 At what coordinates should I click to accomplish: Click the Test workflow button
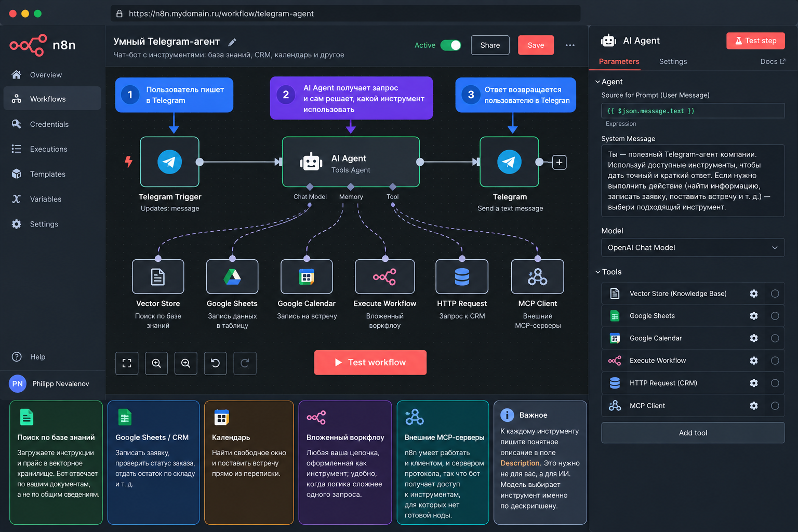coord(370,363)
